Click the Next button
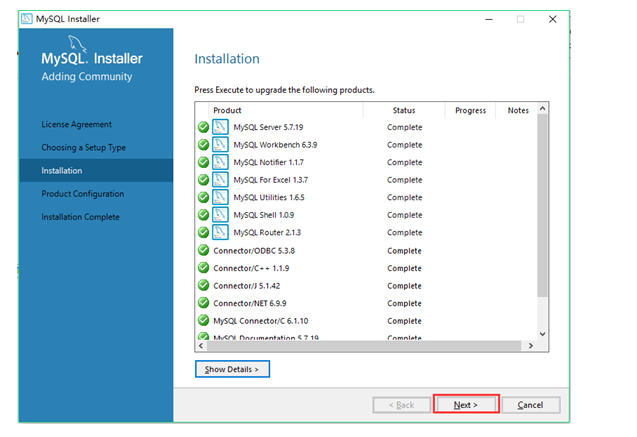Screen dimensions: 637x437 (466, 405)
